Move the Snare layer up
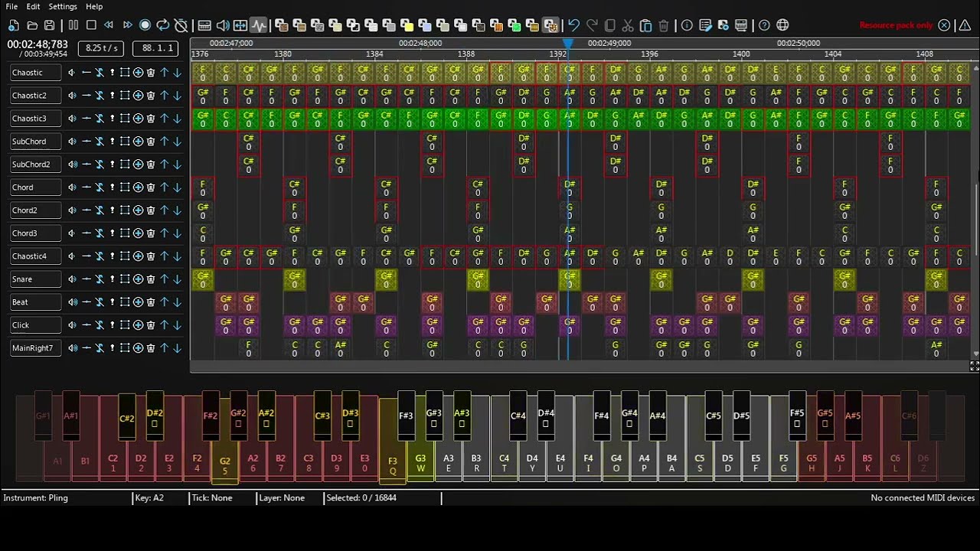 [164, 279]
